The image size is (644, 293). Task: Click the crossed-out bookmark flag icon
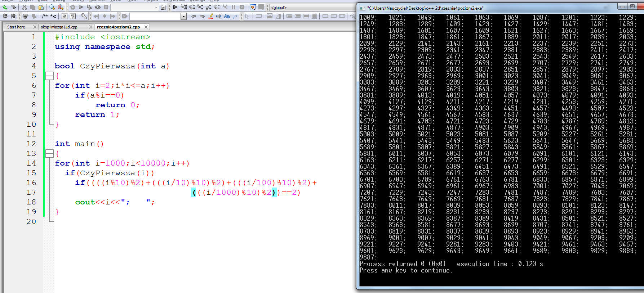(13, 16)
